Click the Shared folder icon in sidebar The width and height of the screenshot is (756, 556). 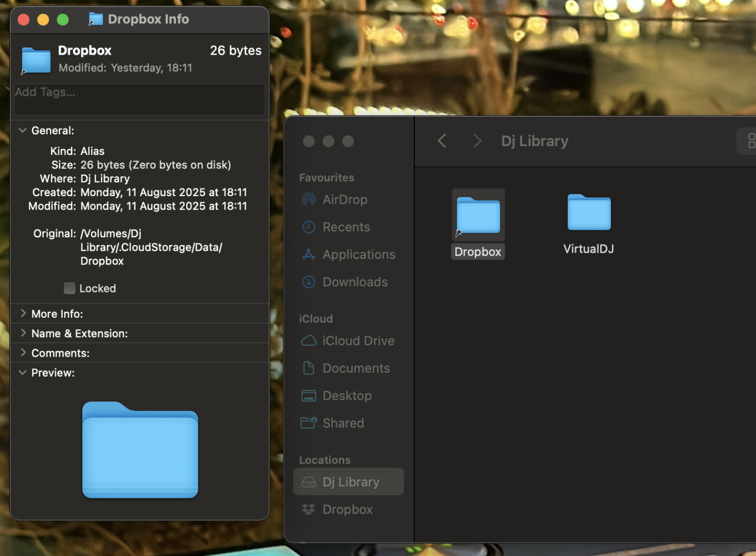pyautogui.click(x=309, y=423)
